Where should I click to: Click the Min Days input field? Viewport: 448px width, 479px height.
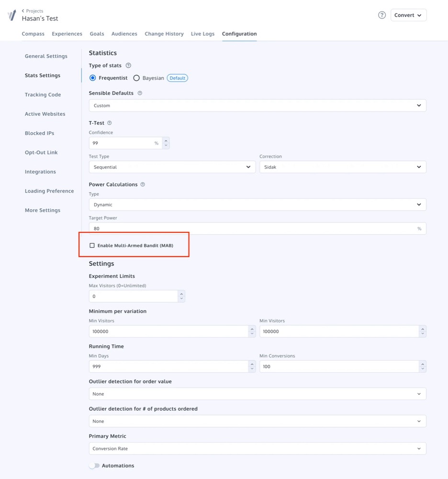click(168, 366)
